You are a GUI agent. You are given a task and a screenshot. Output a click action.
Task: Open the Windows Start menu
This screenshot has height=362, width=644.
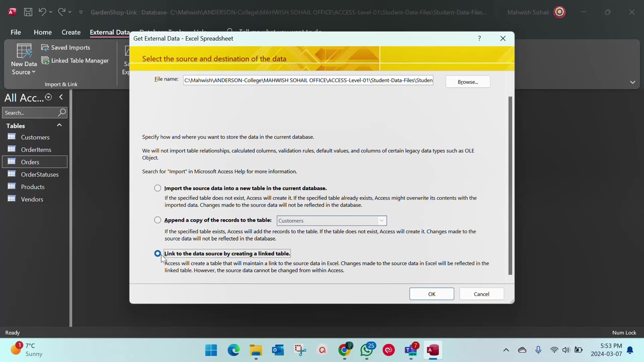click(211, 350)
